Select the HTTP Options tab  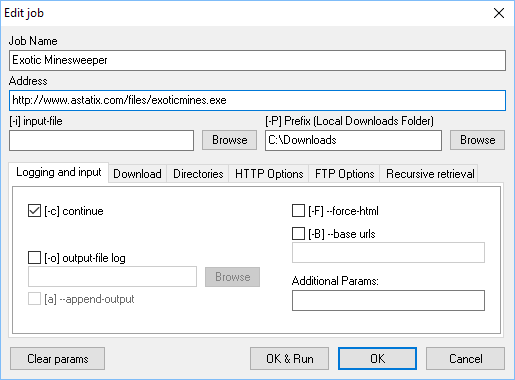pos(269,174)
